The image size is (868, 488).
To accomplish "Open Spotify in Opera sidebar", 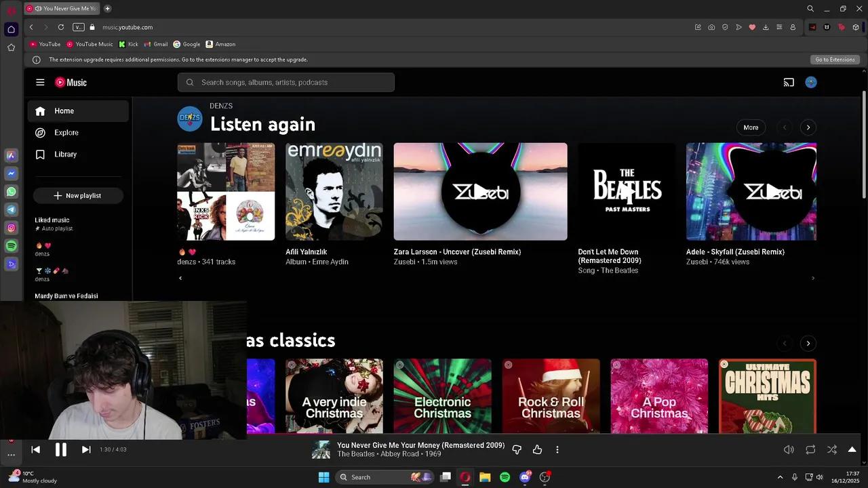I will click(x=11, y=246).
